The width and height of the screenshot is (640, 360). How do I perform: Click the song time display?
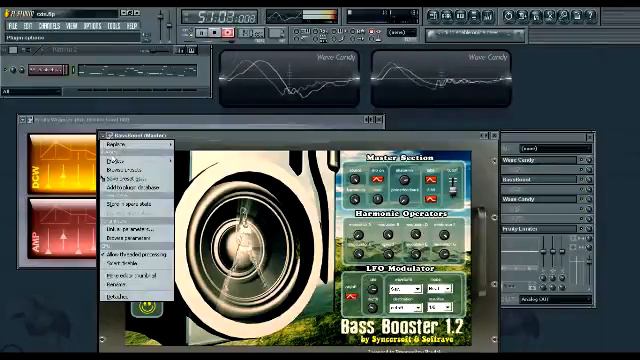click(220, 17)
